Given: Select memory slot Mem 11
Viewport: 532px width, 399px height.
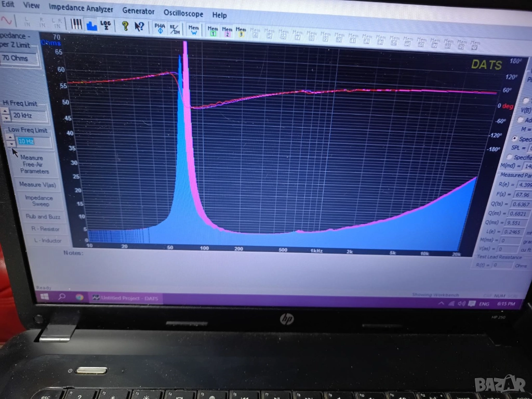Looking at the screenshot, I should pyautogui.click(x=353, y=37).
